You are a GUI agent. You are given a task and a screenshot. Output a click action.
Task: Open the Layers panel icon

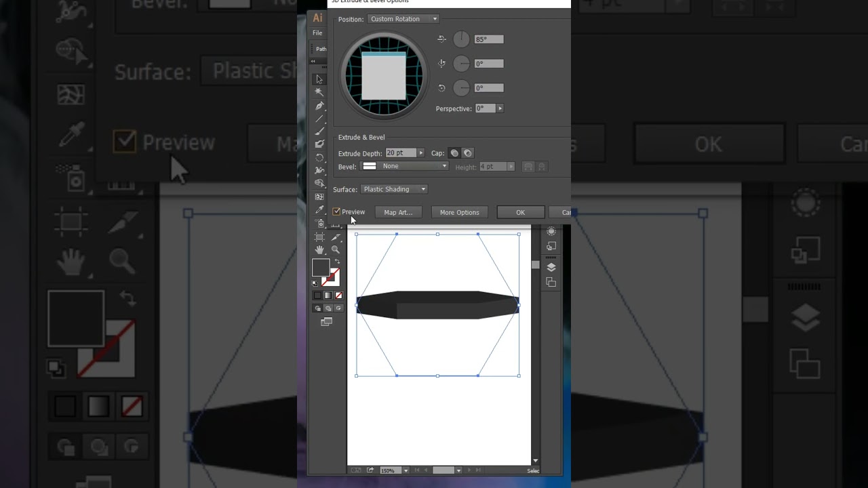click(x=551, y=267)
